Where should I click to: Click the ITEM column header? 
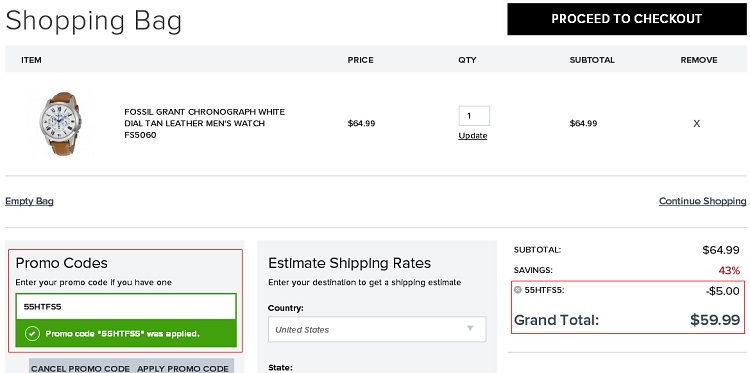(31, 60)
